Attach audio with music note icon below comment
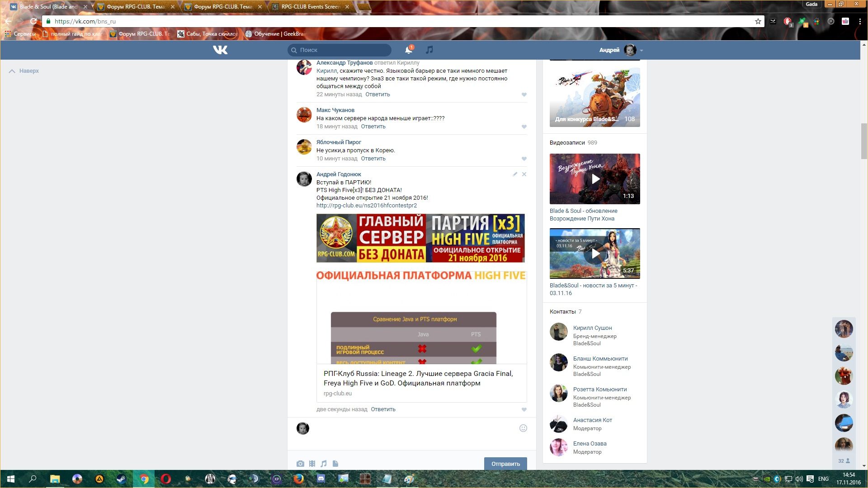The image size is (868, 488). click(x=324, y=464)
